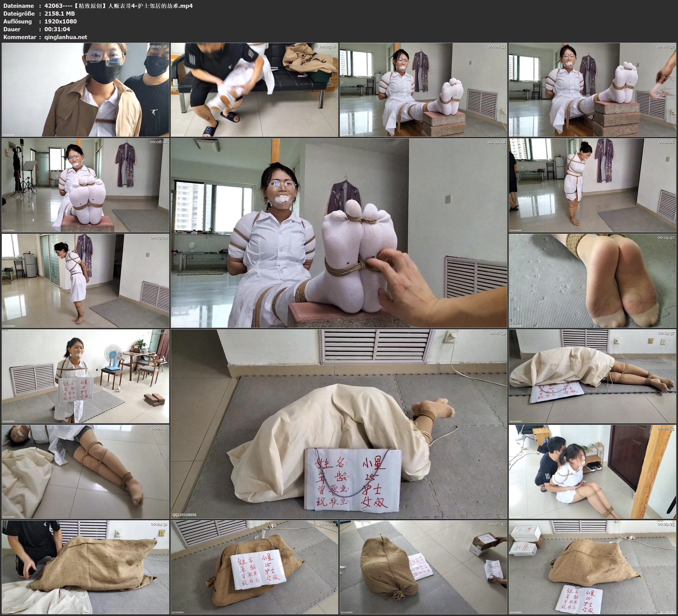Select the large frame at 00:17:59
This screenshot has width=678, height=616.
point(339,424)
